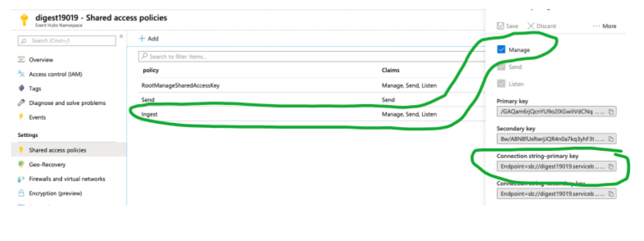Open Access control (IAM)
This screenshot has height=241, width=644.
coord(56,74)
